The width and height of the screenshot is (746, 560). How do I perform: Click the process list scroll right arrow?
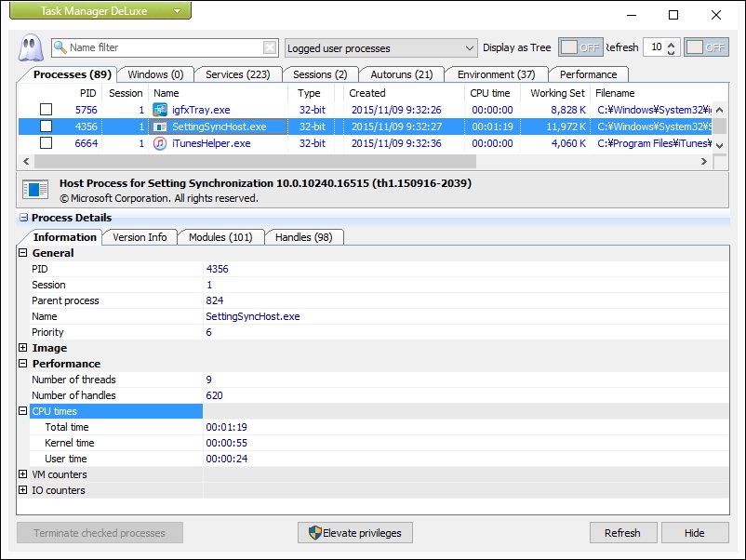703,161
